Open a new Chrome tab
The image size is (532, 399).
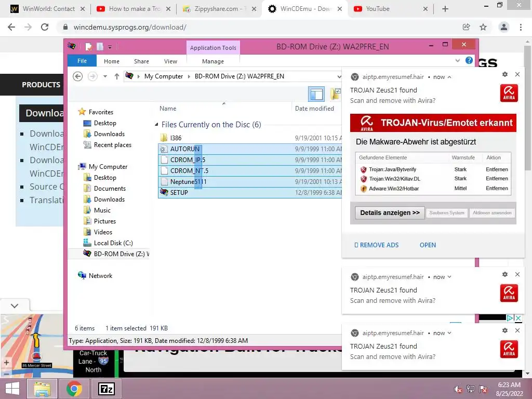(x=445, y=9)
